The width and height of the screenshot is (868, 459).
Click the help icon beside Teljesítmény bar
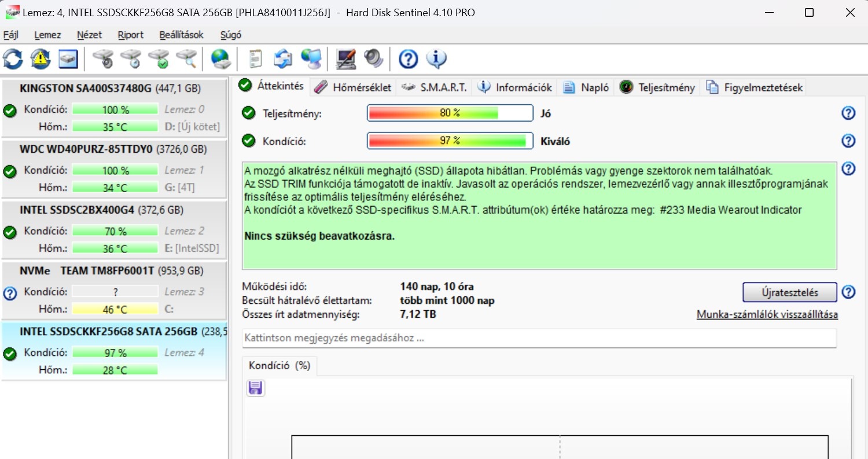(x=848, y=113)
